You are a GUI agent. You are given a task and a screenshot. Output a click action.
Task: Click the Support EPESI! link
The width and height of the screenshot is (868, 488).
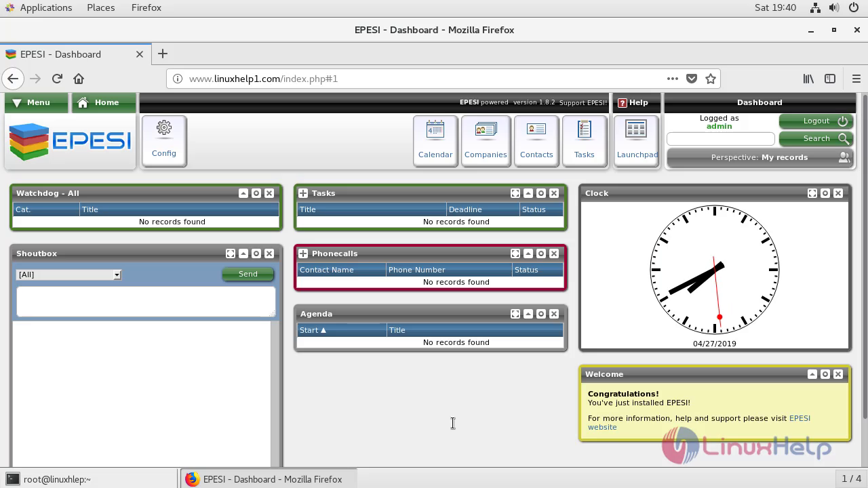583,102
